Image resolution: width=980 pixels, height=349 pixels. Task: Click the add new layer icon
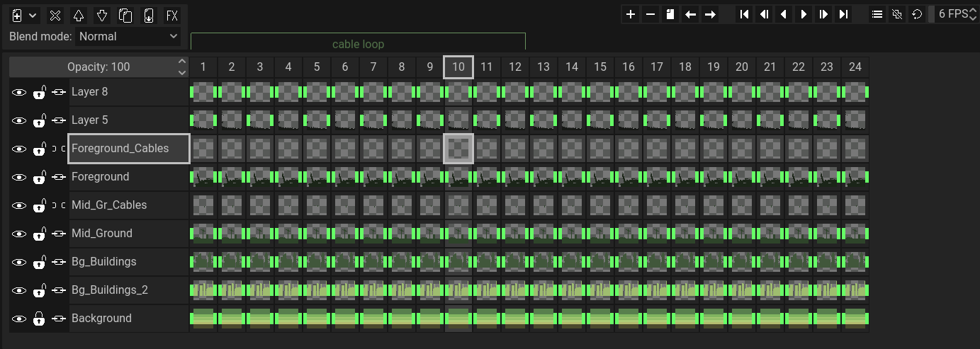(x=18, y=15)
